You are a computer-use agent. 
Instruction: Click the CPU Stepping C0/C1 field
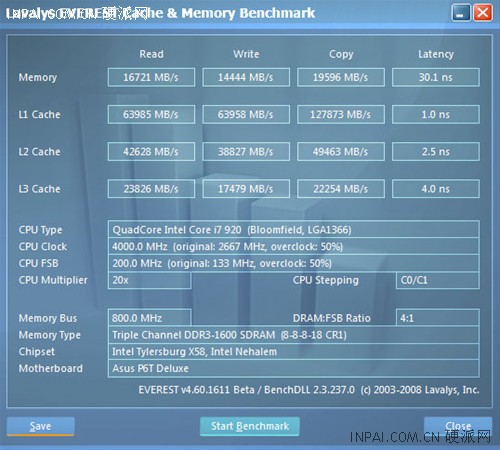tap(438, 280)
